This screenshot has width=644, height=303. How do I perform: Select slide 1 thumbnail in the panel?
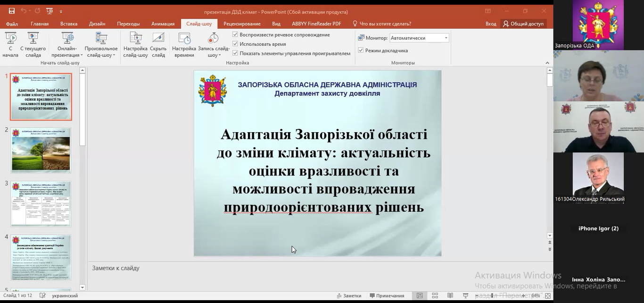(x=41, y=97)
